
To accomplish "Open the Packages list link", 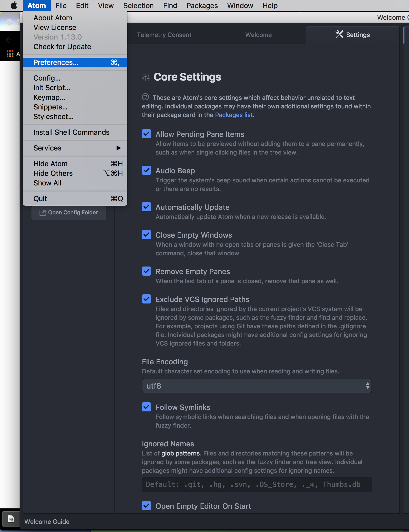I will 234,115.
